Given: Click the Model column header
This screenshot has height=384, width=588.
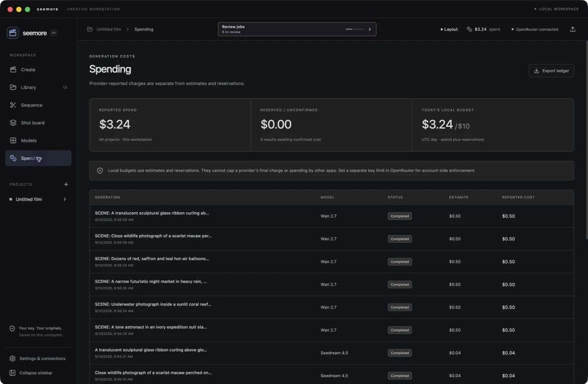Looking at the screenshot, I should [x=327, y=197].
